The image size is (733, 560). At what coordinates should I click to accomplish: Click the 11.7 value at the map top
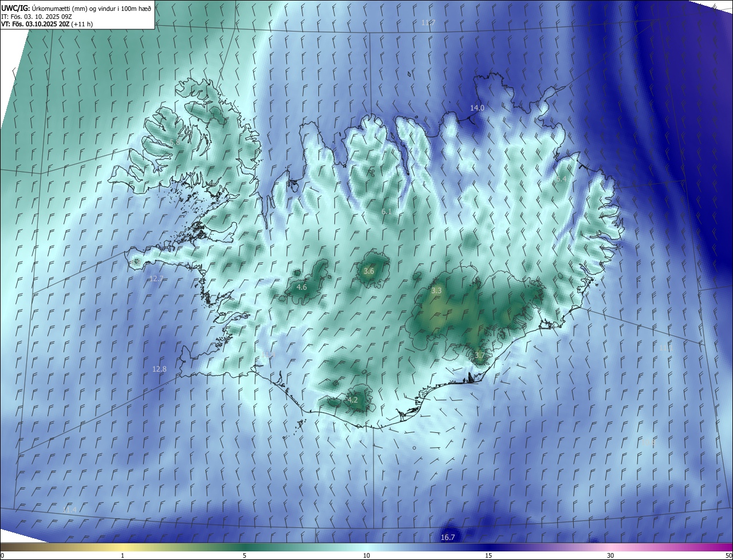tap(428, 23)
